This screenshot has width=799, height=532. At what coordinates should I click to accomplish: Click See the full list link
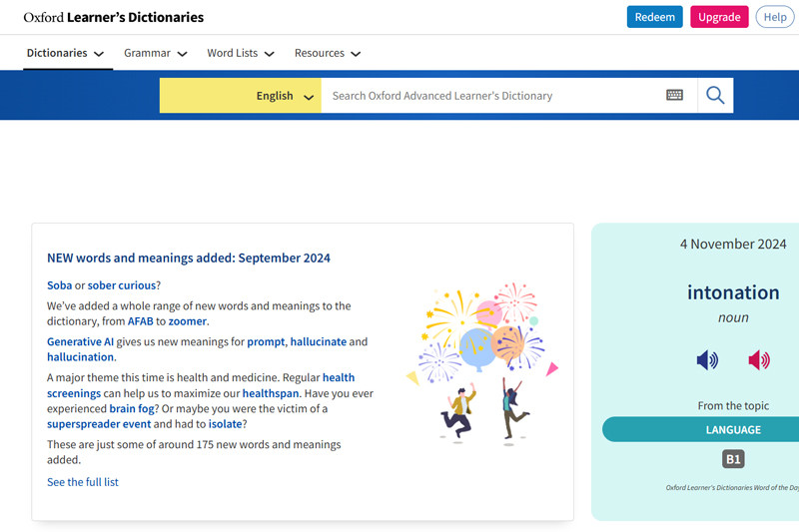point(83,482)
